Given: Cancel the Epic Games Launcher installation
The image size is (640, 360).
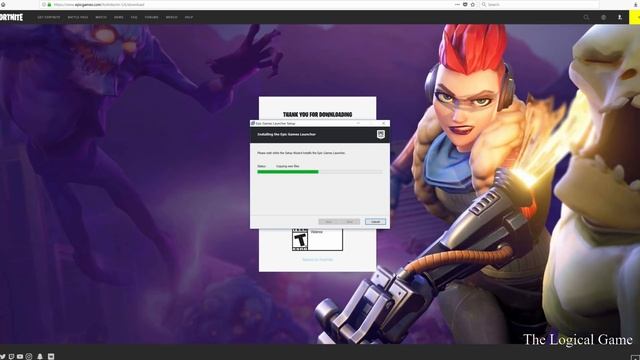Looking at the screenshot, I should (x=375, y=222).
